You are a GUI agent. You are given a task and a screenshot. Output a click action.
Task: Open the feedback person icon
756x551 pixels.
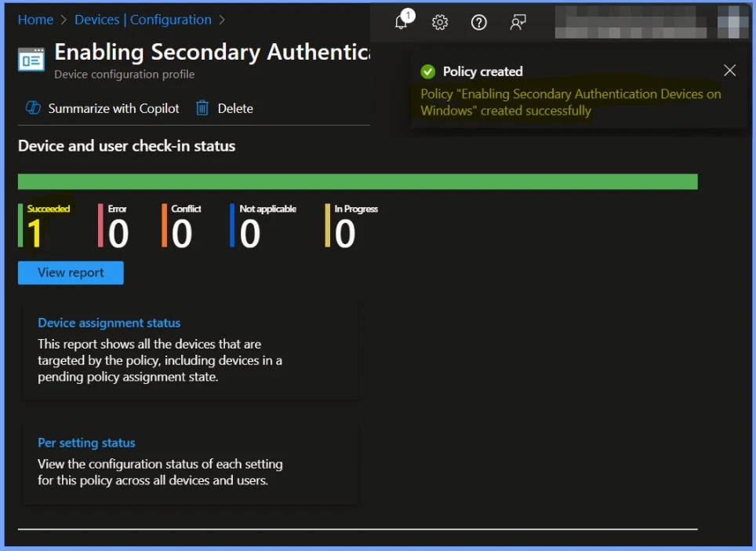coord(518,22)
